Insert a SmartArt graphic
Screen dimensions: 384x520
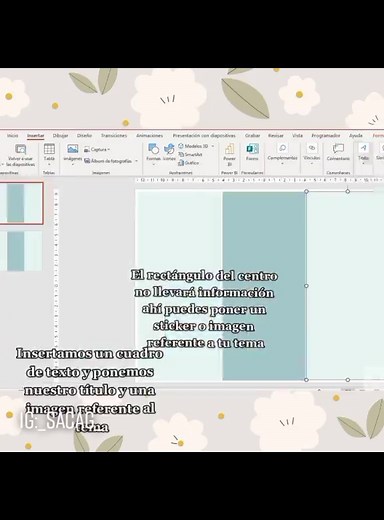point(190,155)
